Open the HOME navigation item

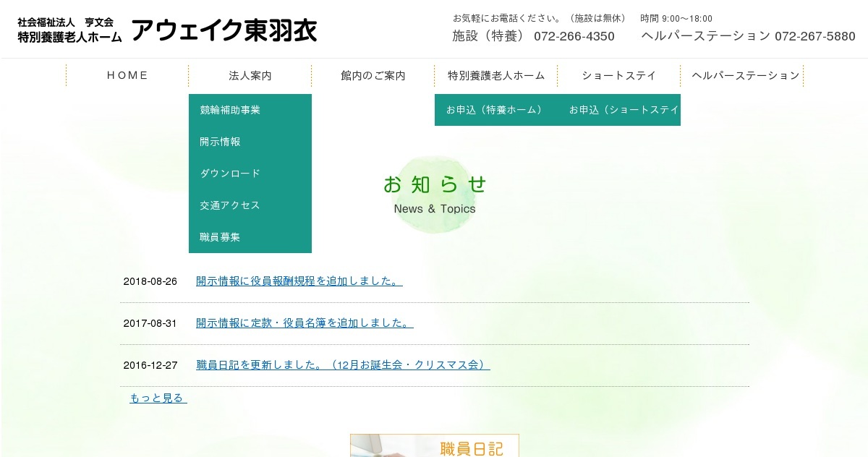(127, 75)
